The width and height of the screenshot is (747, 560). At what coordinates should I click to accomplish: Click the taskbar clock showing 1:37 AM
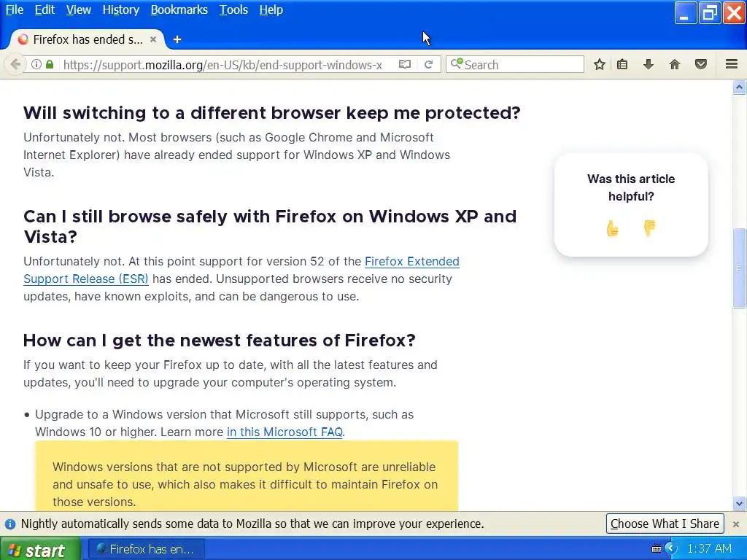click(x=709, y=548)
